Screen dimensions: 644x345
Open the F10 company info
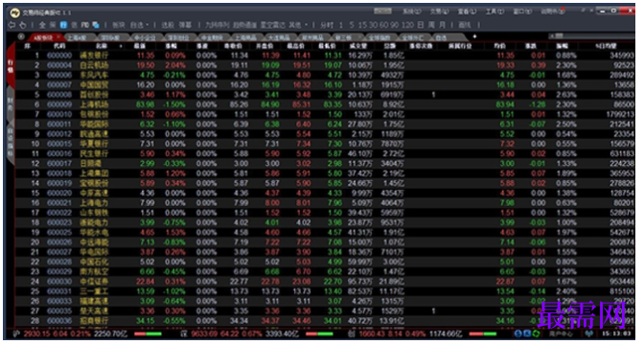(85, 25)
